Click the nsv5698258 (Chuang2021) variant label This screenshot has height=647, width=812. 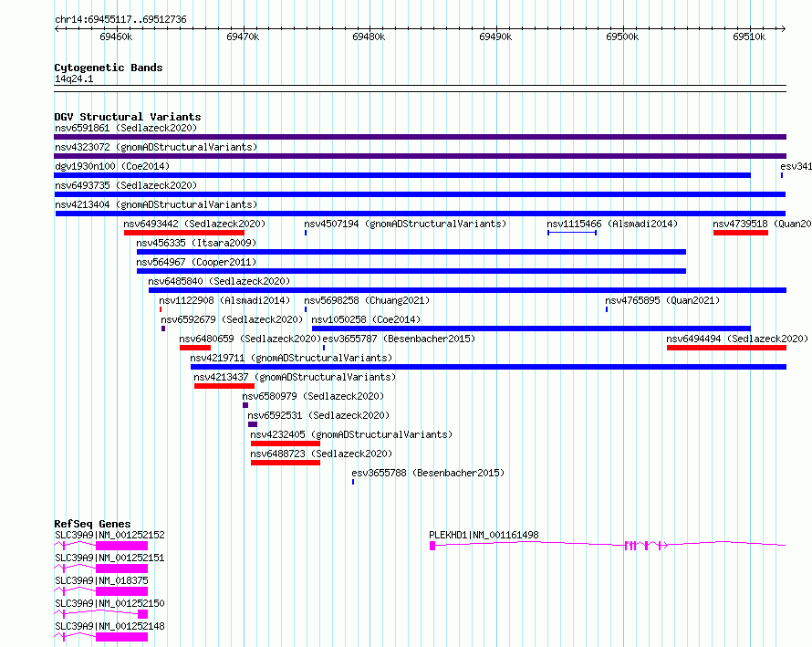tap(367, 300)
